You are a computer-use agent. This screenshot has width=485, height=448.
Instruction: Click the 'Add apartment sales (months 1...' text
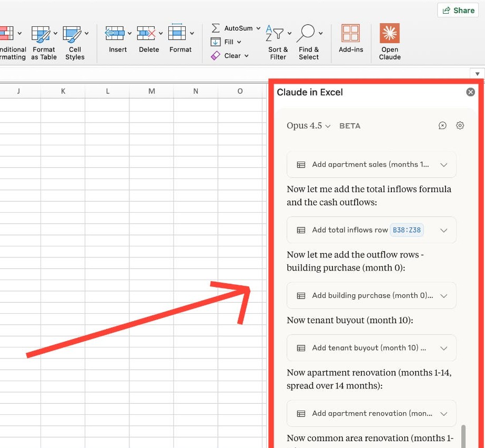370,164
